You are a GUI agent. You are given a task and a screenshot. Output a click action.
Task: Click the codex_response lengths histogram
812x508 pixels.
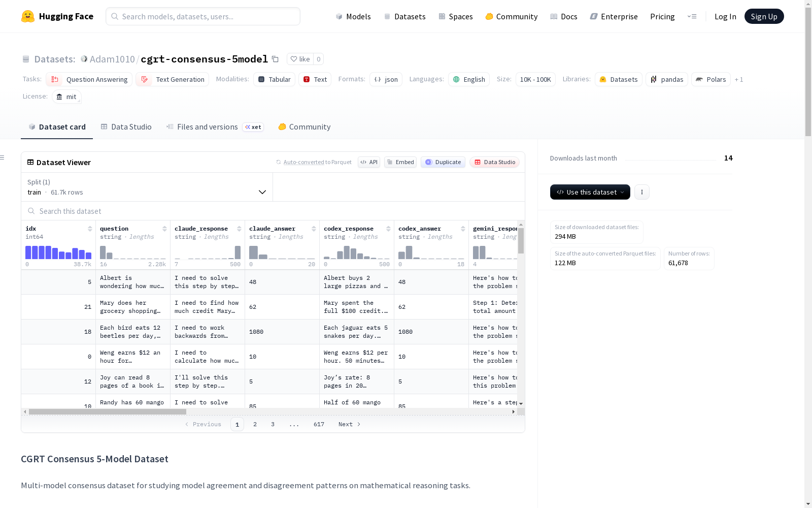[357, 252]
